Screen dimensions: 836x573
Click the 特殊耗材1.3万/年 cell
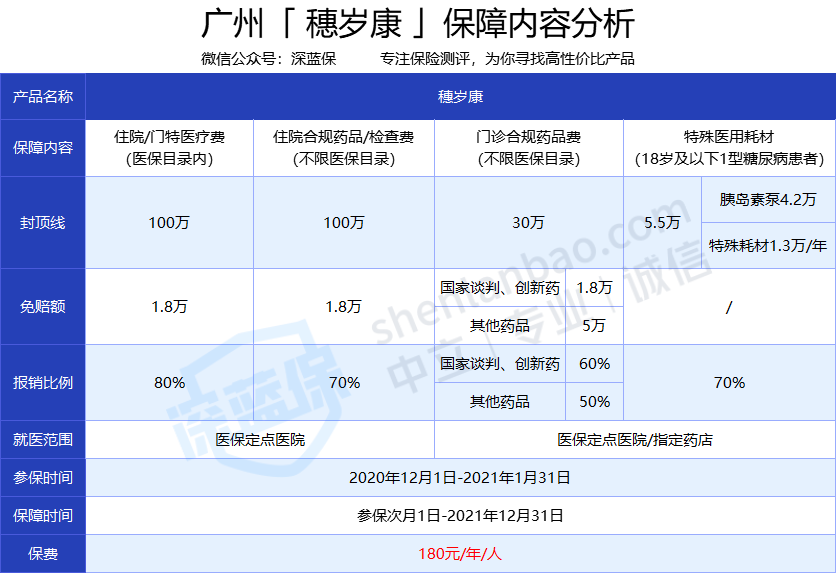[x=768, y=245]
